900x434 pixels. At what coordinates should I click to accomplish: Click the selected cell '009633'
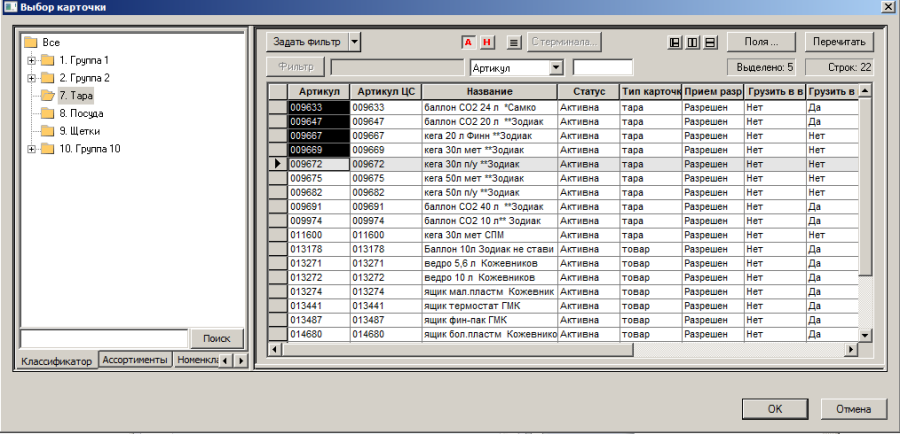pos(319,107)
